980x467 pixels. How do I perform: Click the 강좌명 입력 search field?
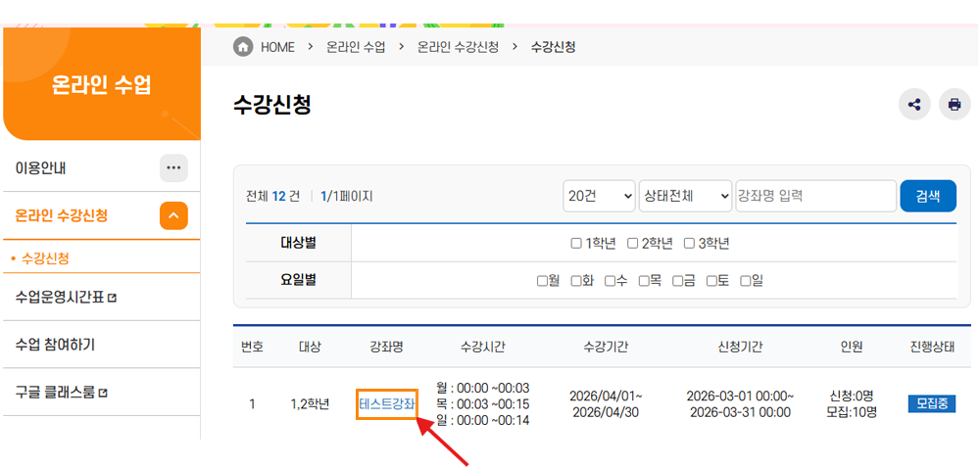tap(816, 196)
